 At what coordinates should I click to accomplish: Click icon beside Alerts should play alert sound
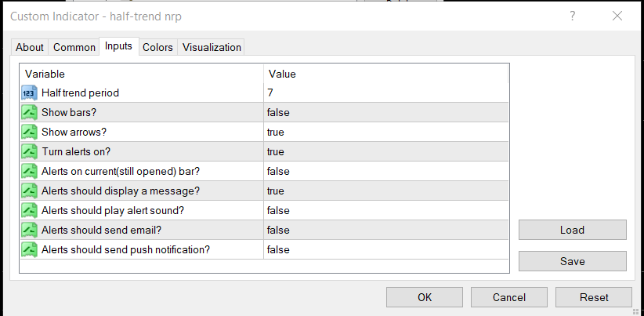30,211
